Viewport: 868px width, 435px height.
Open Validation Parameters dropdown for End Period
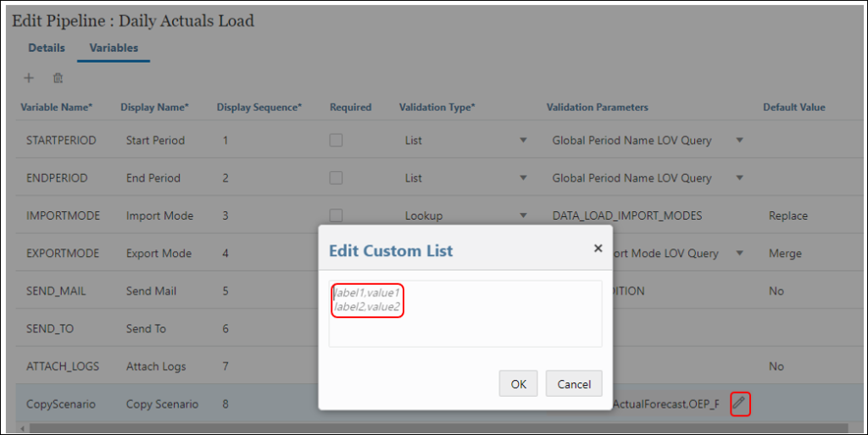click(x=739, y=178)
